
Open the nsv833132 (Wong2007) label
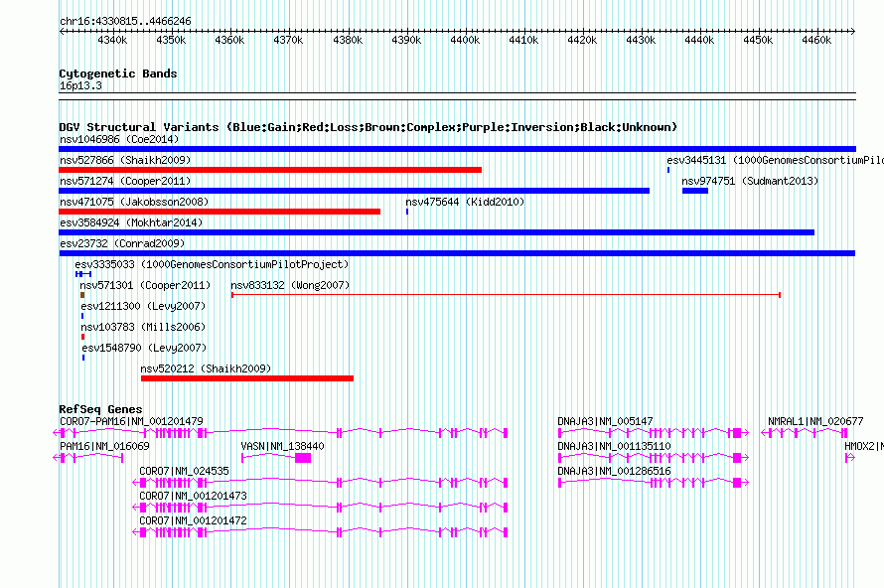(290, 285)
